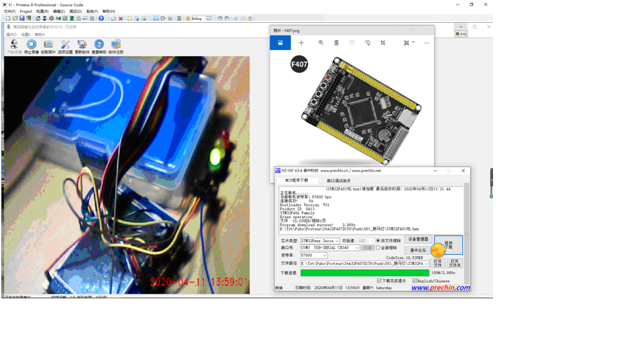644x362 pixels.
Task: Open the 57600 baud rate dropdown
Action: [x=325, y=255]
